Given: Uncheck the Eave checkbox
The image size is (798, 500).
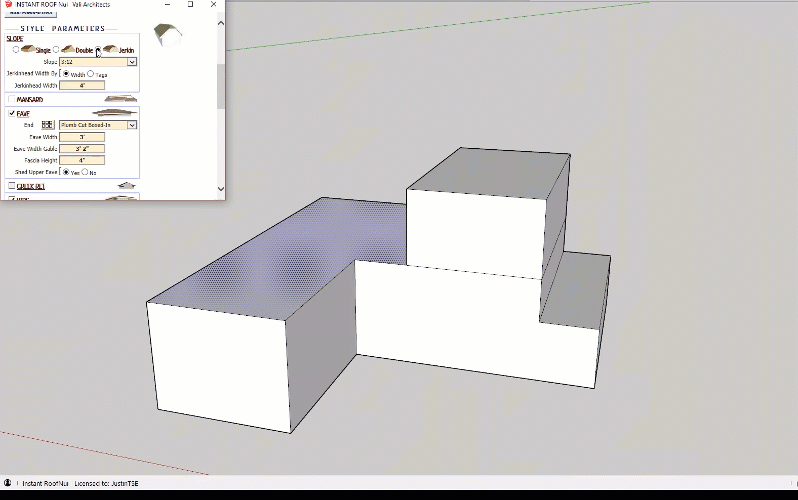Looking at the screenshot, I should tap(11, 113).
